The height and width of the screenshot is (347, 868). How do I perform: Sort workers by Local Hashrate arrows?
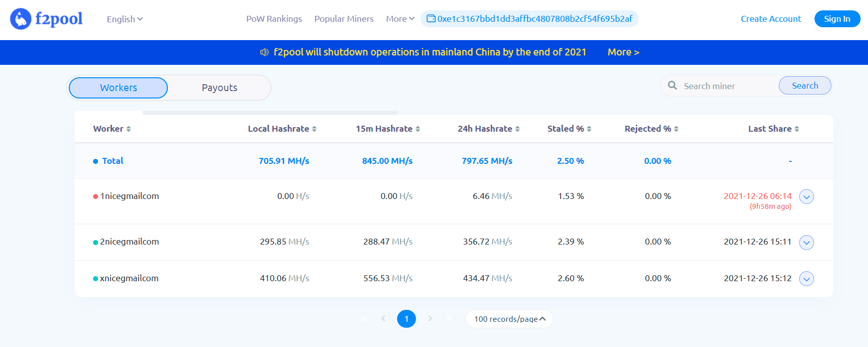(x=314, y=129)
